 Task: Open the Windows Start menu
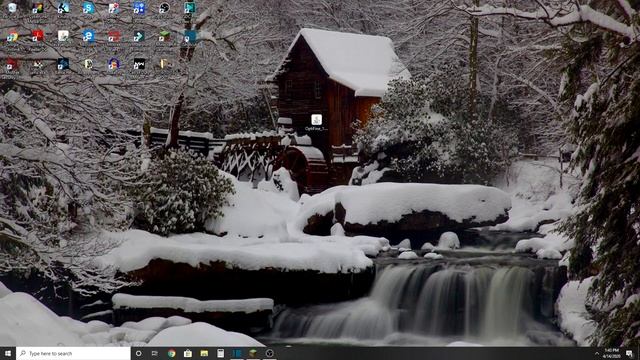pos(8,353)
